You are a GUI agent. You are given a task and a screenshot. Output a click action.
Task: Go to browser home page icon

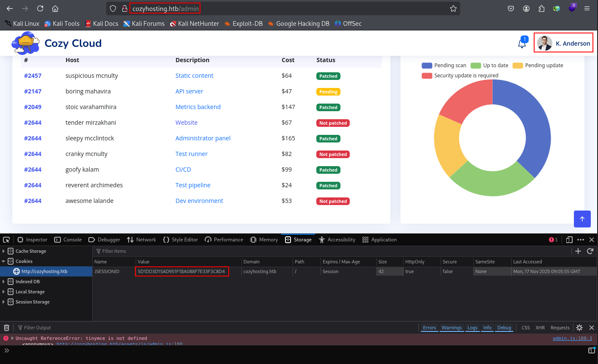55,8
